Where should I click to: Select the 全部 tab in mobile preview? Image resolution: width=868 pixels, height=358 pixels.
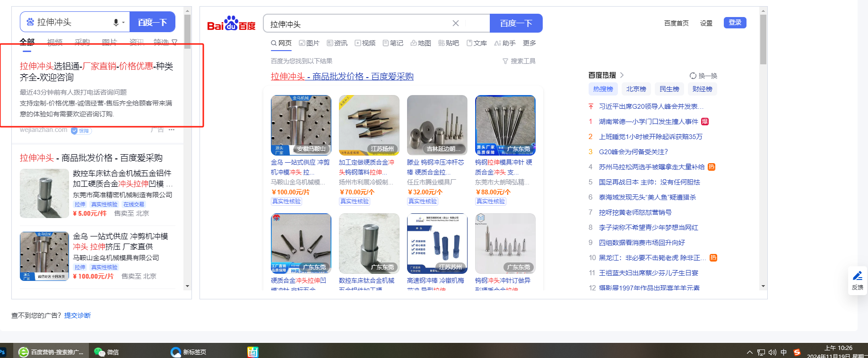[x=27, y=42]
